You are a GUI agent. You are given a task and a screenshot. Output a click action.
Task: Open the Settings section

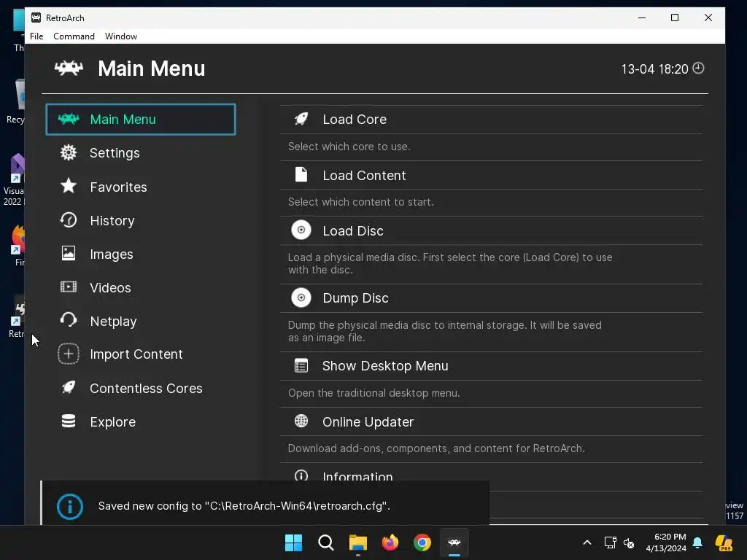click(x=141, y=153)
